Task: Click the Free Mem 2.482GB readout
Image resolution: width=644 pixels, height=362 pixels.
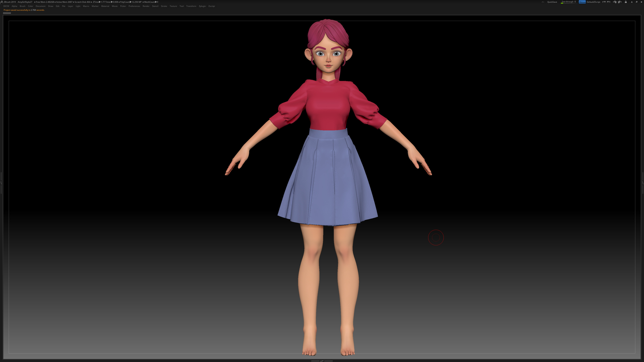Action: 45,2
